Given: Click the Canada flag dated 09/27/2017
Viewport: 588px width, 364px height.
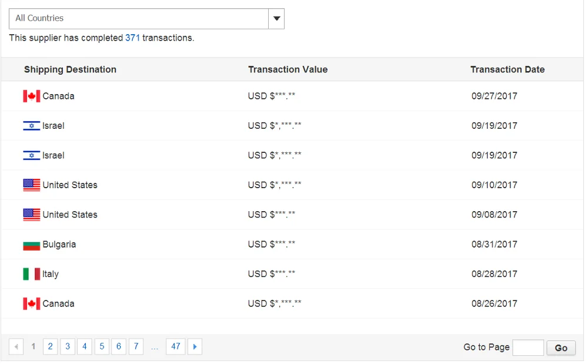Looking at the screenshot, I should pyautogui.click(x=32, y=96).
